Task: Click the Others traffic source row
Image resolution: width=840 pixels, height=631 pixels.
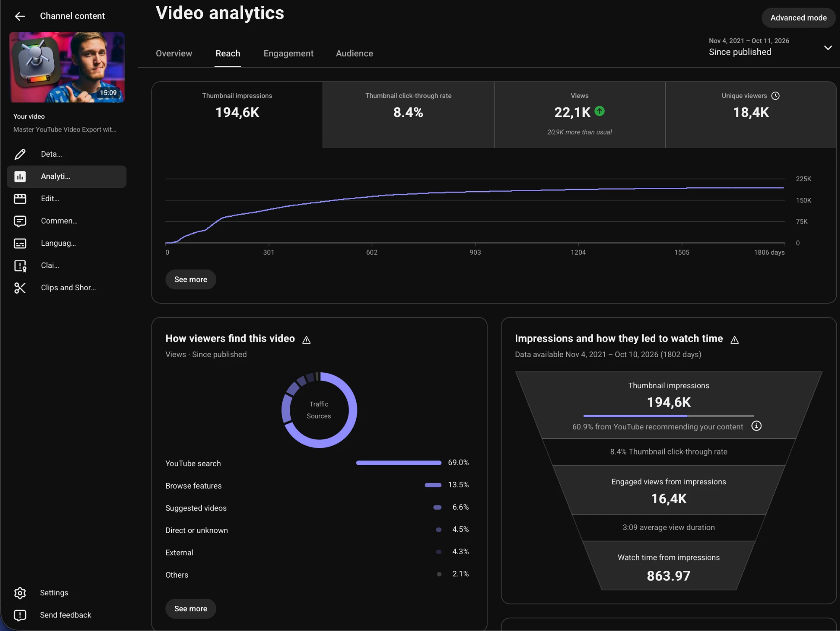Action: pos(317,575)
